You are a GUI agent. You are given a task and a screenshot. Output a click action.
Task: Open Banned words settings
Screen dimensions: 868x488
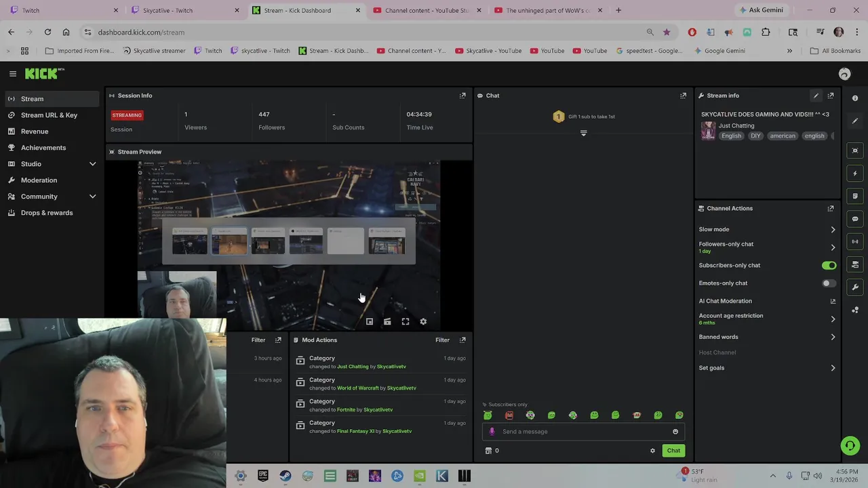pyautogui.click(x=768, y=337)
